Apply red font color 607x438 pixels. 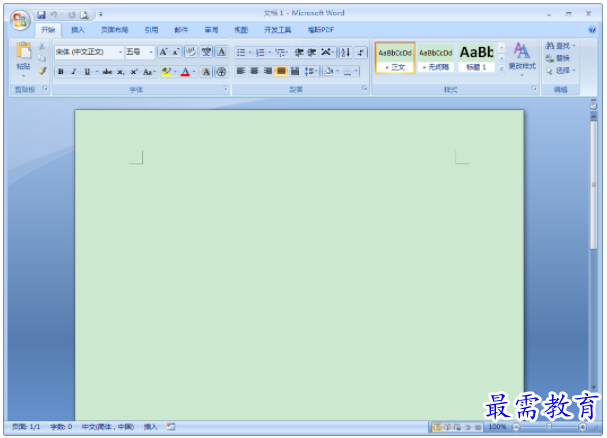click(185, 72)
